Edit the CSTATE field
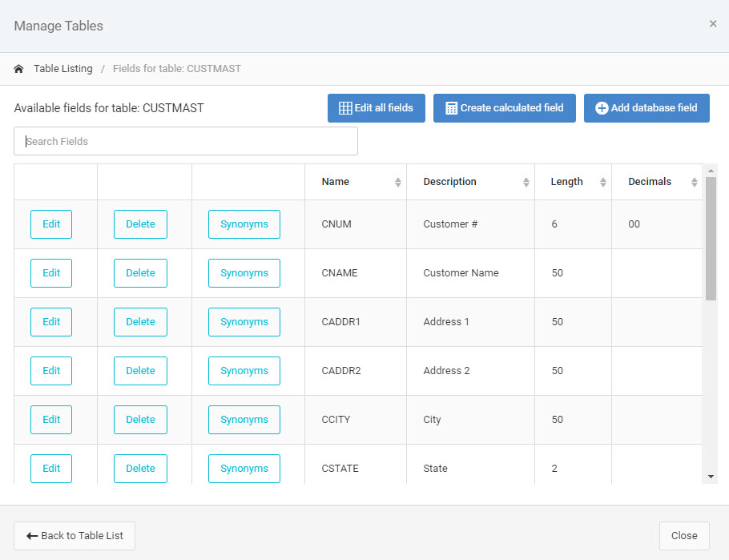The height and width of the screenshot is (560, 729). [51, 469]
